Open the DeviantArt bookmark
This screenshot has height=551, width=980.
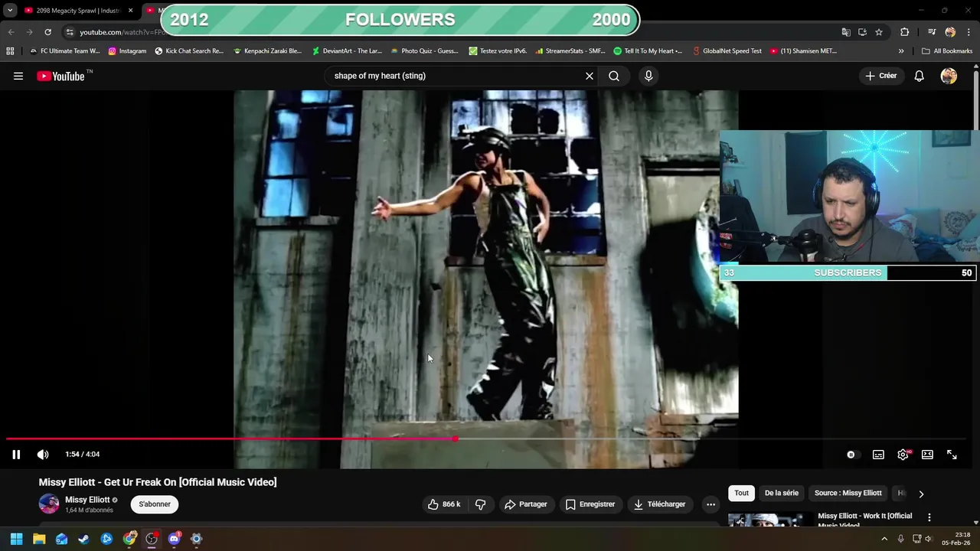[x=347, y=51]
